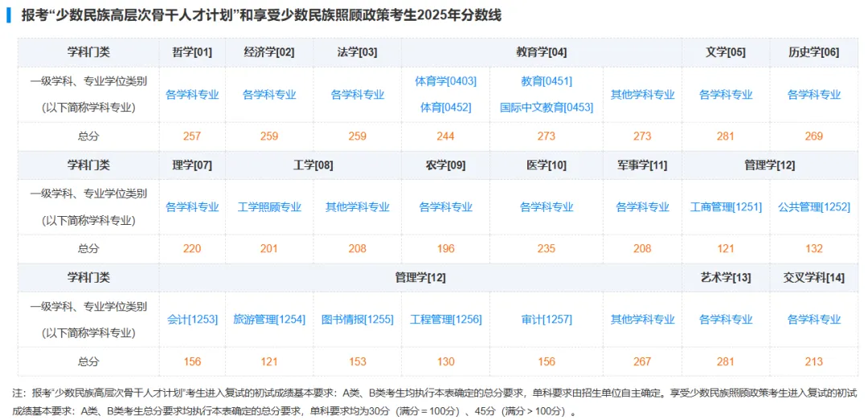Select 其他学科专业 link under 教育学[04]
The height and width of the screenshot is (420, 868).
(643, 95)
